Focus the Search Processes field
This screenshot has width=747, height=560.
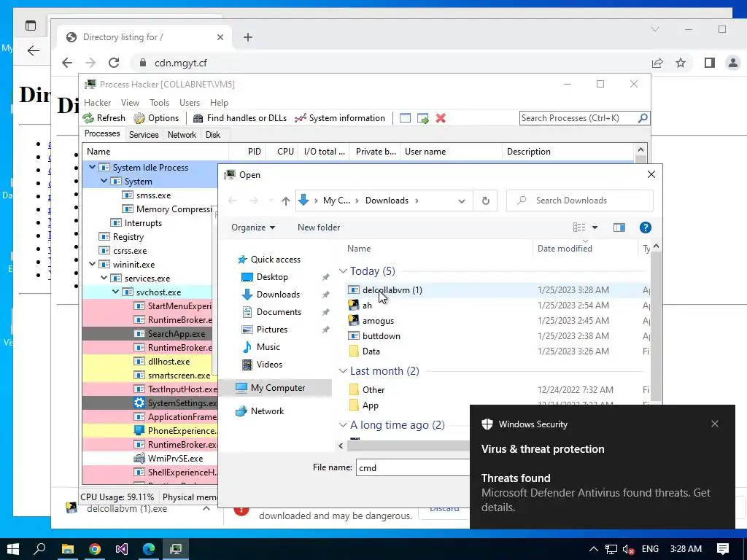(578, 118)
